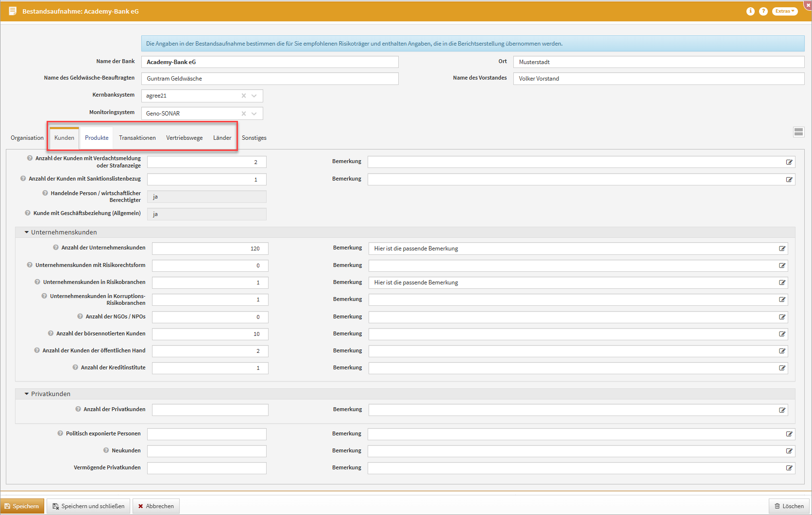Open the Kernbanksystem dropdown
The image size is (812, 515).
coord(254,96)
